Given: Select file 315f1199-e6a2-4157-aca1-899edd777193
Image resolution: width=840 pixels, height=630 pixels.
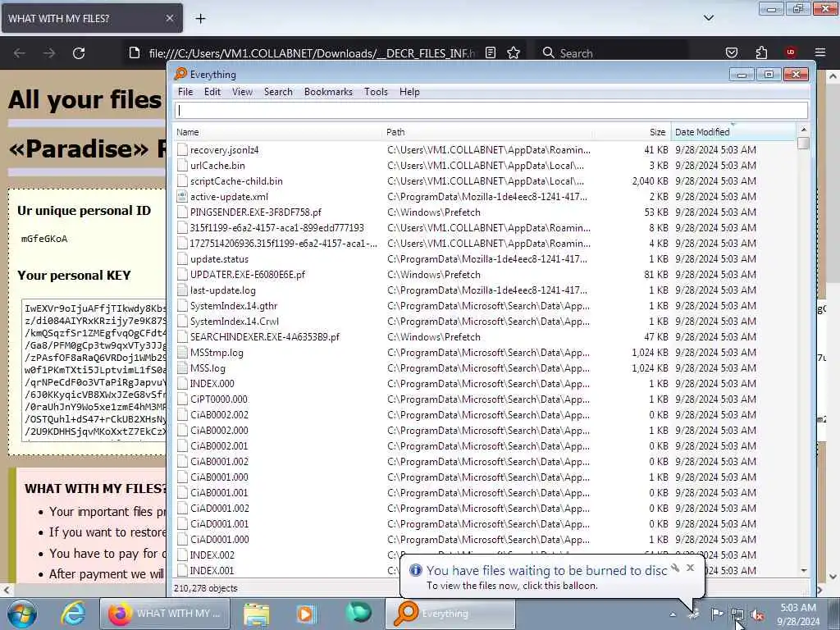Looking at the screenshot, I should click(277, 228).
